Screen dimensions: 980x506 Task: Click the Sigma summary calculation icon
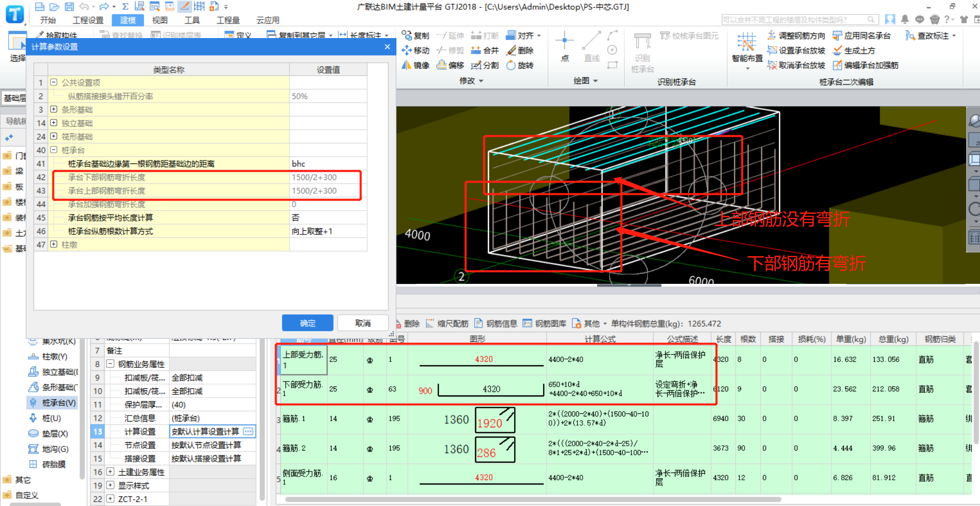pos(125,7)
